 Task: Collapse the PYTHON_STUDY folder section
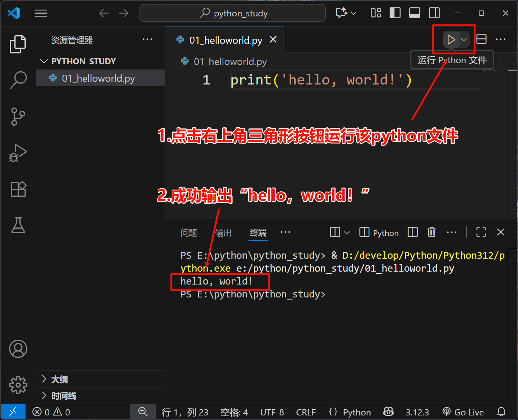coord(44,61)
